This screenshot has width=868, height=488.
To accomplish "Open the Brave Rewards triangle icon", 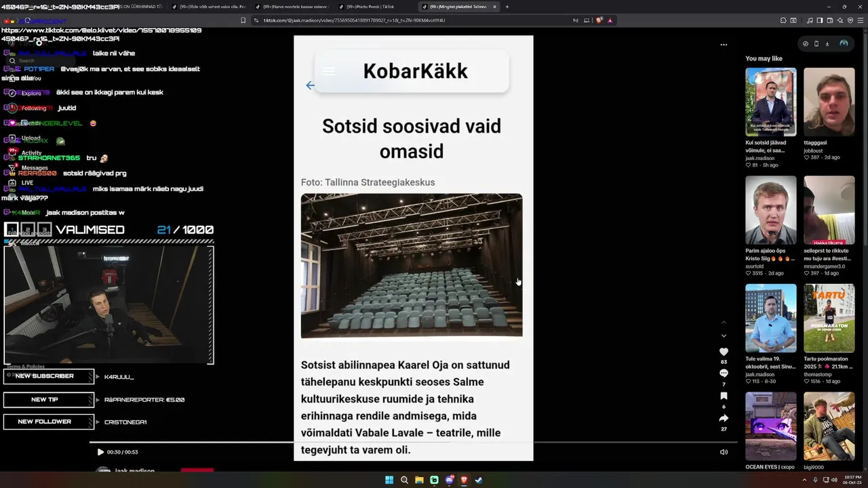I will [610, 20].
